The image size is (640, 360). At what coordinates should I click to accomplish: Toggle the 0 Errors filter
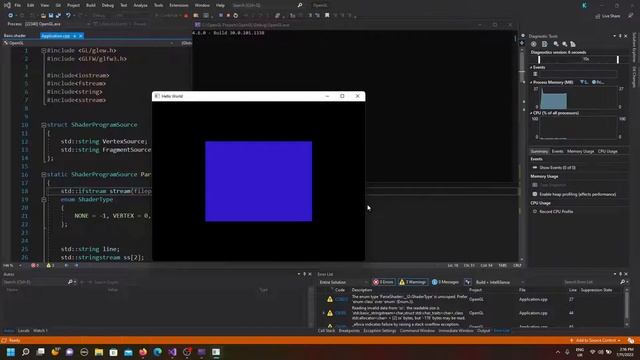(x=383, y=282)
